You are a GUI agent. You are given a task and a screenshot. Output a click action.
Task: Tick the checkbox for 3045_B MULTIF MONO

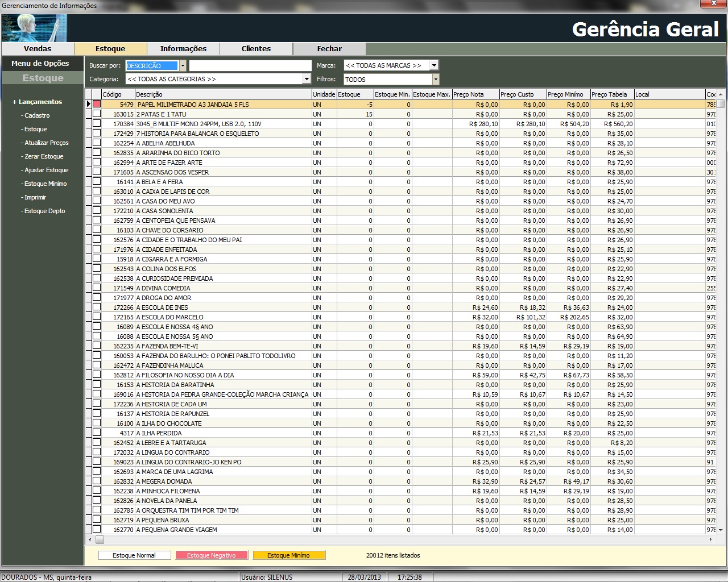coord(97,123)
